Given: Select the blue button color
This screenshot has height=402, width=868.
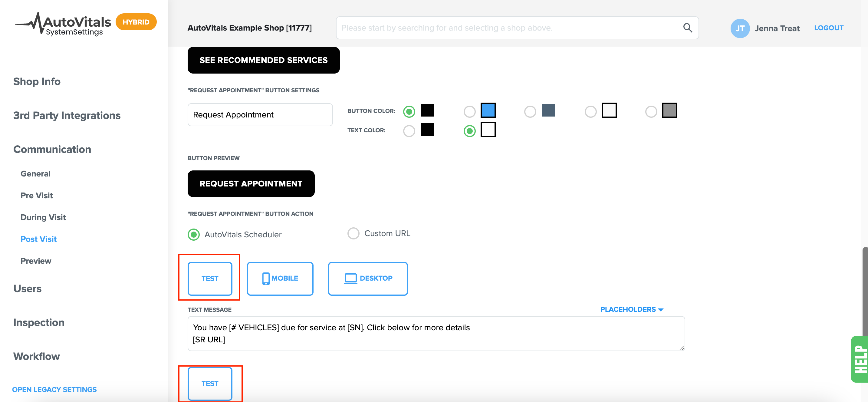Looking at the screenshot, I should [469, 111].
